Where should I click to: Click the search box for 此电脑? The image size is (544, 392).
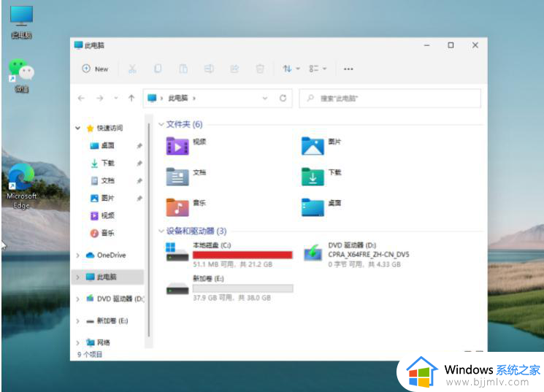(390, 98)
